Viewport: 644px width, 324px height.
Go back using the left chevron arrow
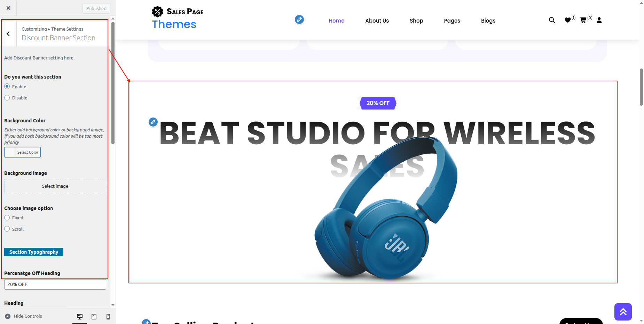coord(8,34)
